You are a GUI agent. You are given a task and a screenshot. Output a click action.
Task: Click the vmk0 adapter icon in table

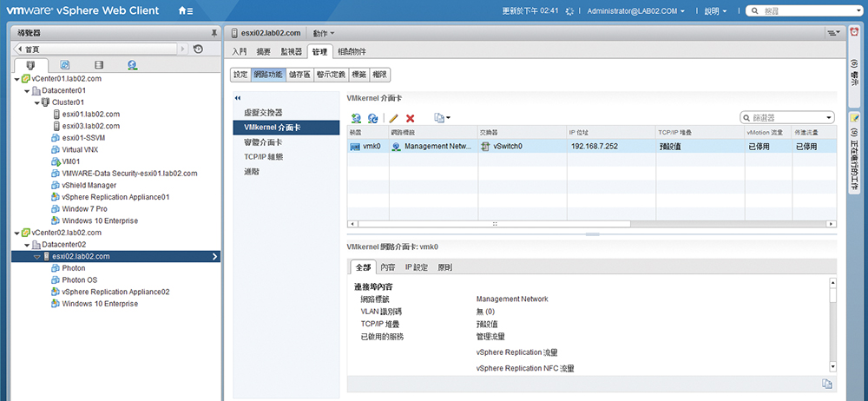(x=355, y=146)
